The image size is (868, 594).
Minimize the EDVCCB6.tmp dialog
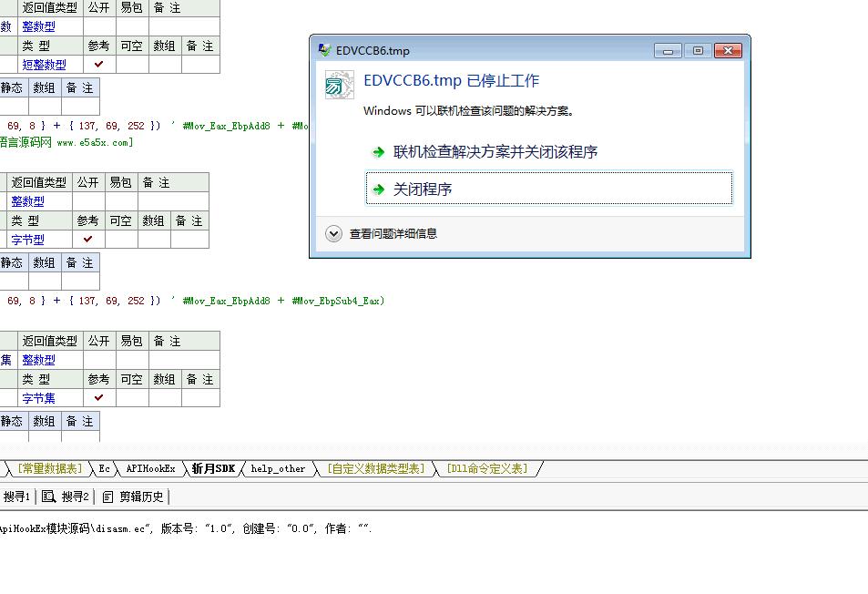tap(668, 51)
